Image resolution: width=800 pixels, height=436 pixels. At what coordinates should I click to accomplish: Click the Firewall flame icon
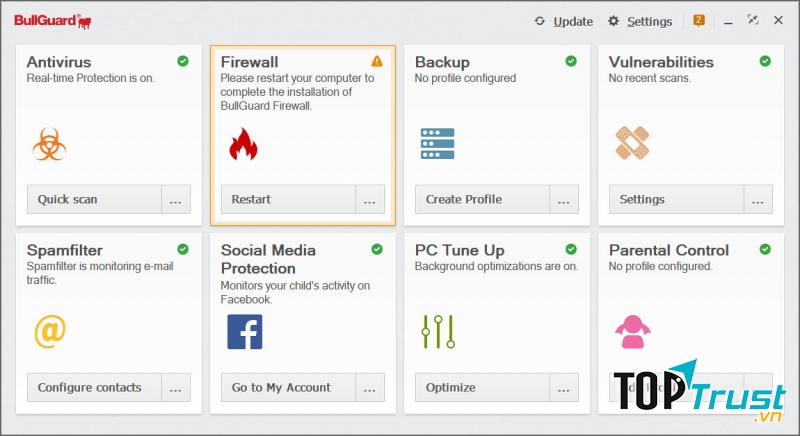click(243, 144)
